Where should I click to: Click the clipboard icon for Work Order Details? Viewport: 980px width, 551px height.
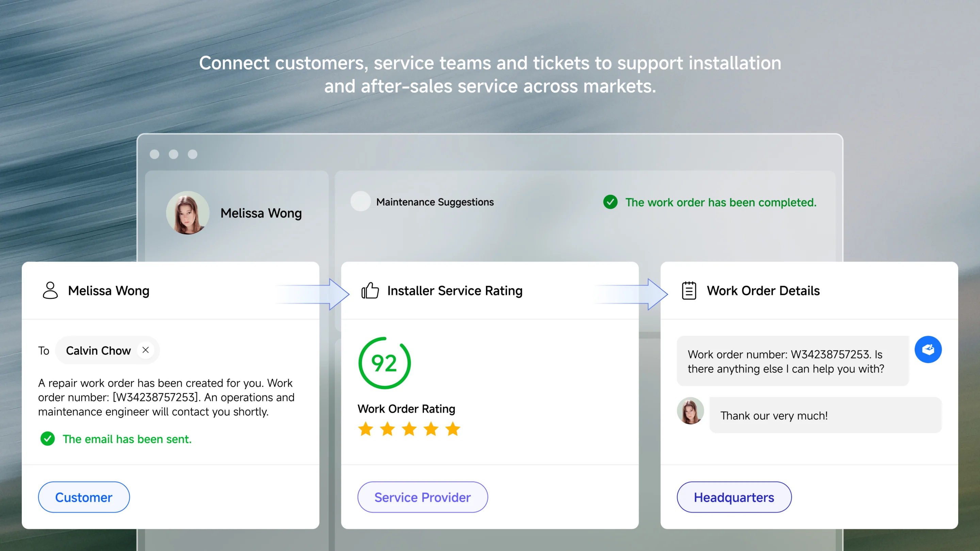click(689, 290)
